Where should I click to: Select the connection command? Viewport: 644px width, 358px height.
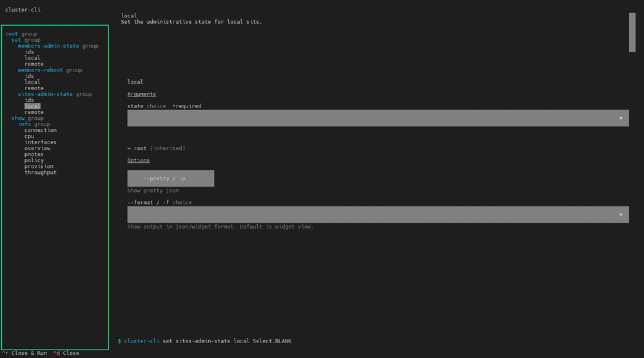pos(40,131)
